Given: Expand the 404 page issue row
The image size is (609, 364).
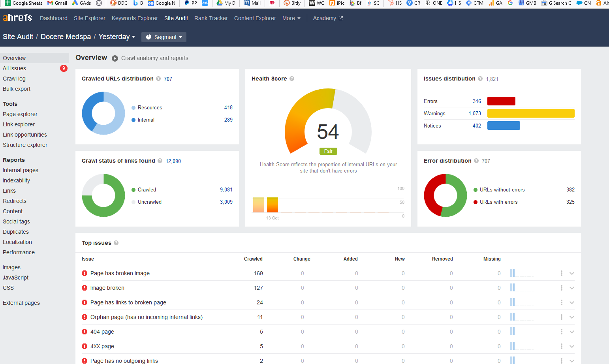Looking at the screenshot, I should [571, 332].
